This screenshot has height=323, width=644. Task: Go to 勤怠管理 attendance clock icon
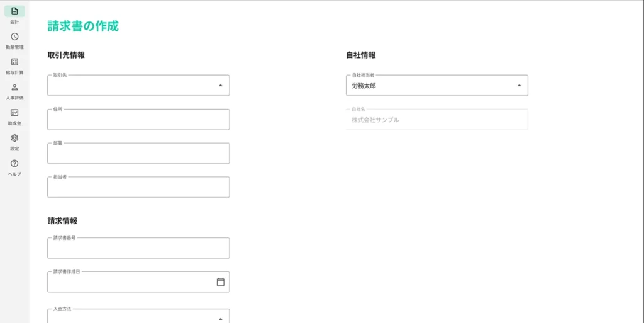click(x=14, y=37)
